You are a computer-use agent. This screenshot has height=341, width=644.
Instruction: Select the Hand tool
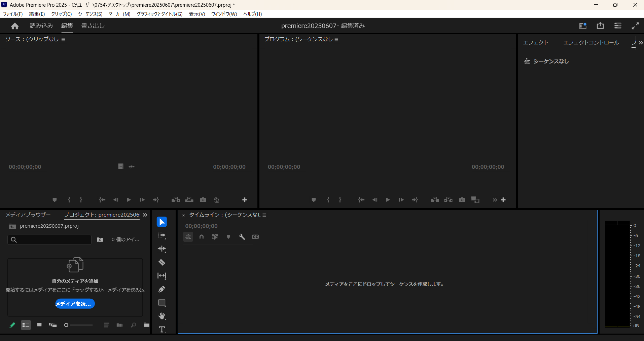click(162, 316)
